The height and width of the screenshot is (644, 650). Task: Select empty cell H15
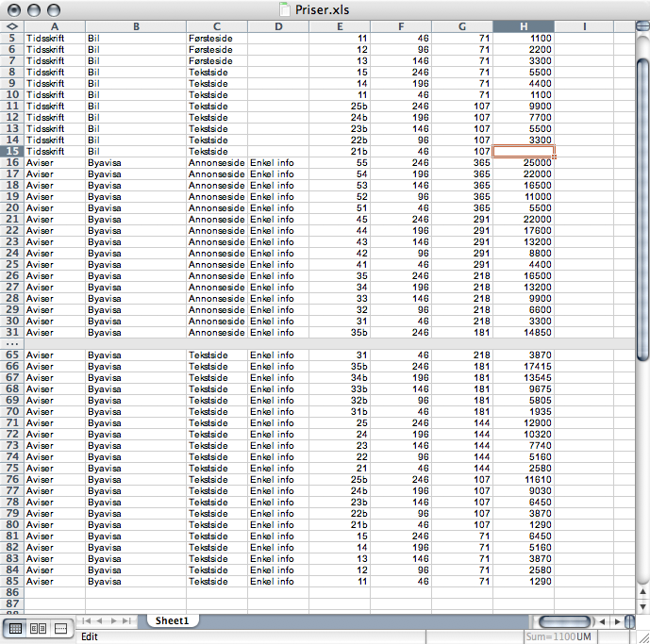tap(524, 151)
